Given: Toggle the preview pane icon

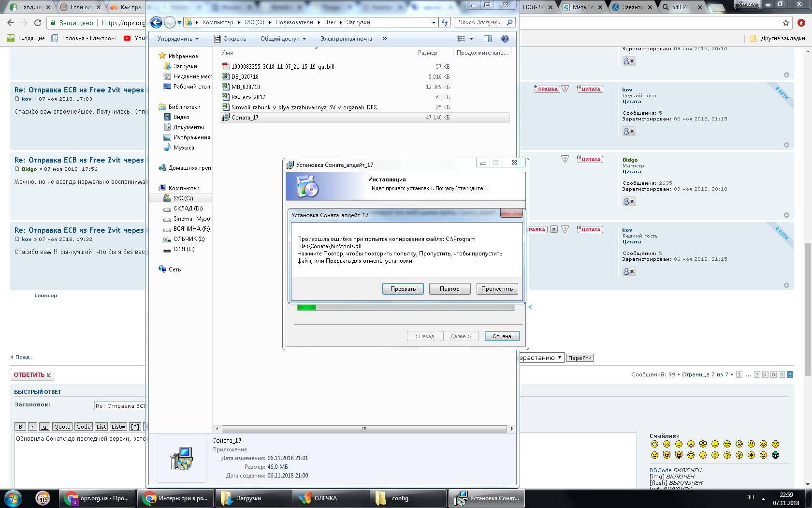Looking at the screenshot, I should [488, 39].
